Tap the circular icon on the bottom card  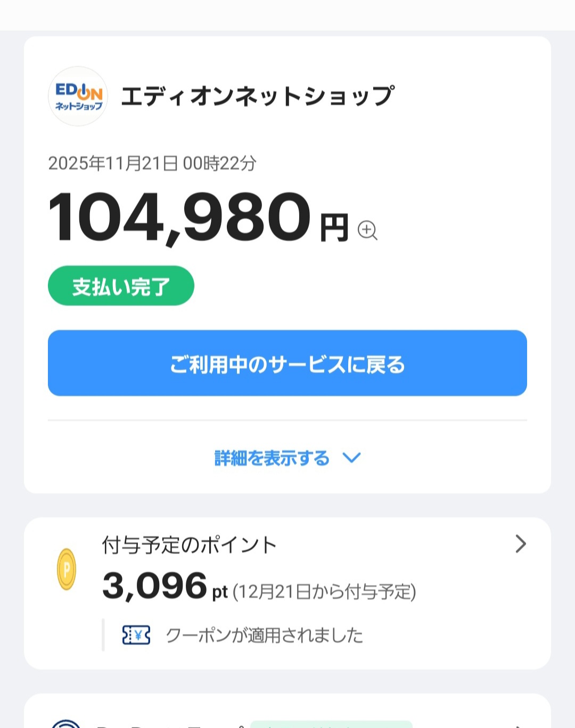pyautogui.click(x=66, y=724)
